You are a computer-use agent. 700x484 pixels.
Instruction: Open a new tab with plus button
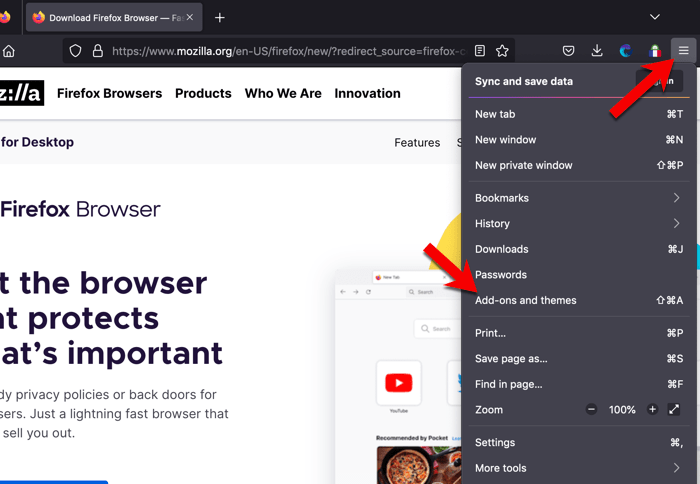pyautogui.click(x=220, y=17)
